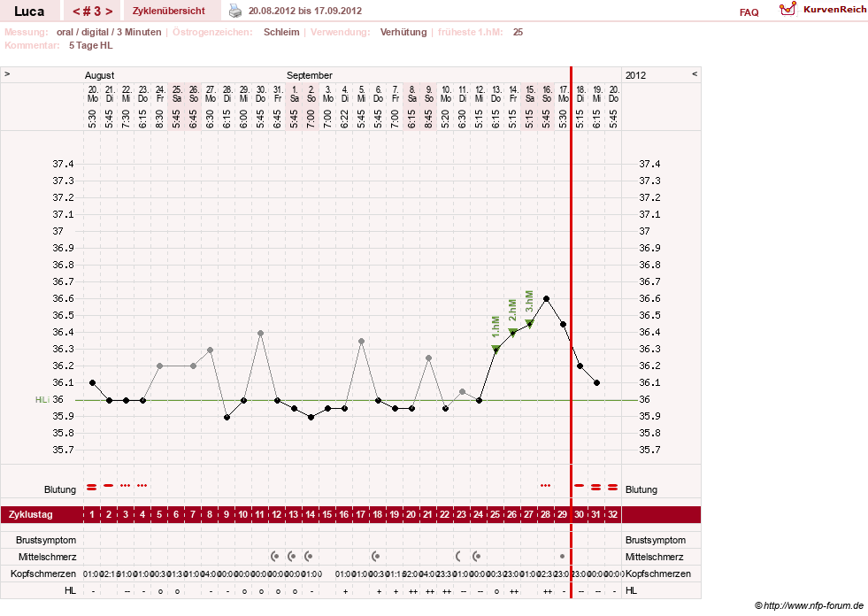Select the 2.hM green triangle marker

tap(512, 333)
